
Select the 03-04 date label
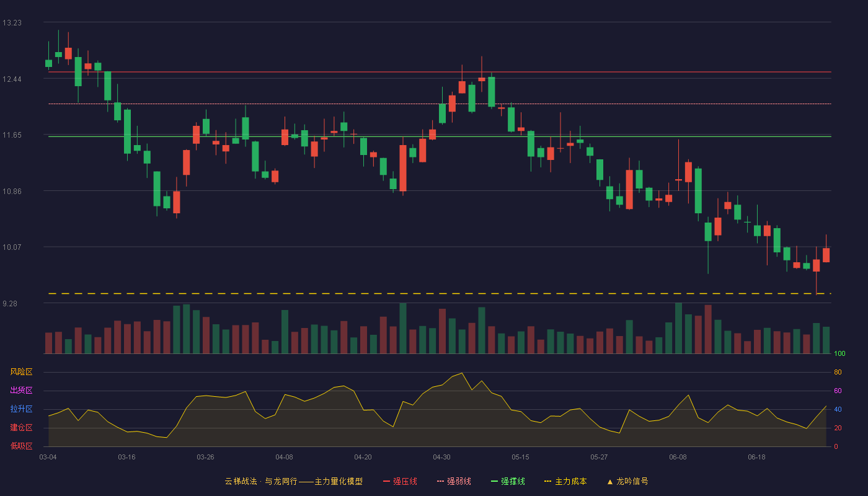(x=48, y=457)
